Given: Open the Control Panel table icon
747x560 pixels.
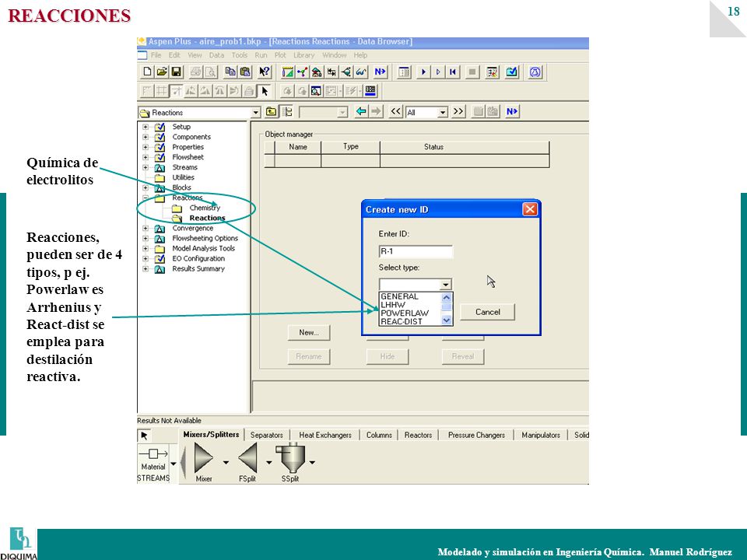Looking at the screenshot, I should click(x=404, y=72).
